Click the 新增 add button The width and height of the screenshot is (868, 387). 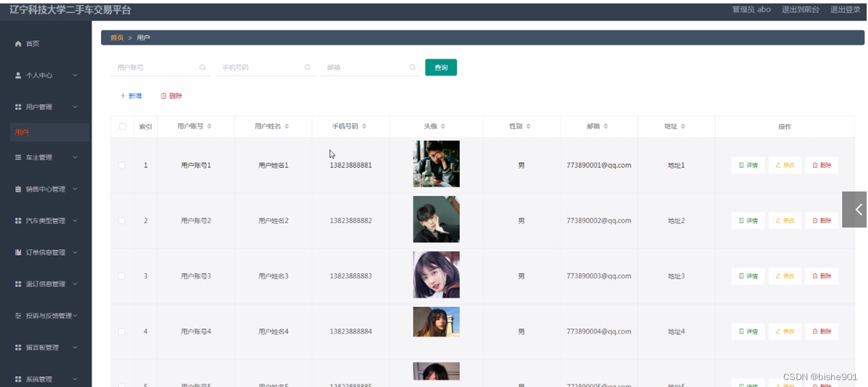coord(131,96)
